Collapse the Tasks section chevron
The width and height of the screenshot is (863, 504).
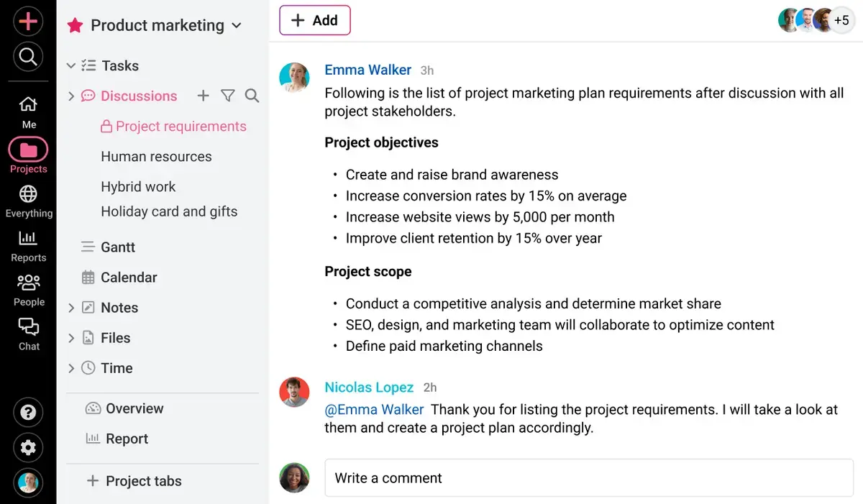tap(70, 65)
